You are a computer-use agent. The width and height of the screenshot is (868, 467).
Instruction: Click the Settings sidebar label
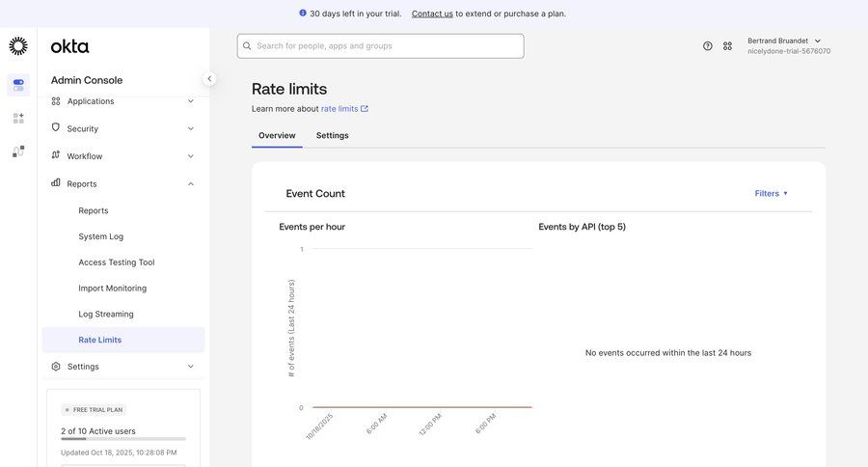[x=83, y=367]
